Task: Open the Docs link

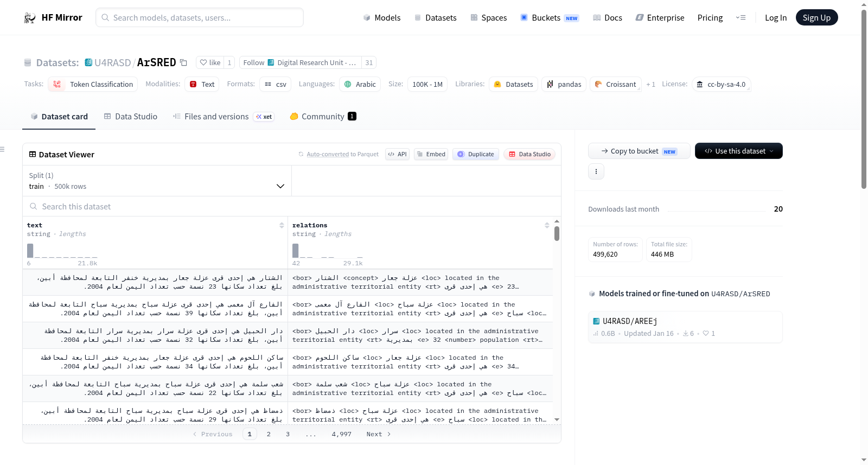Action: tap(608, 18)
